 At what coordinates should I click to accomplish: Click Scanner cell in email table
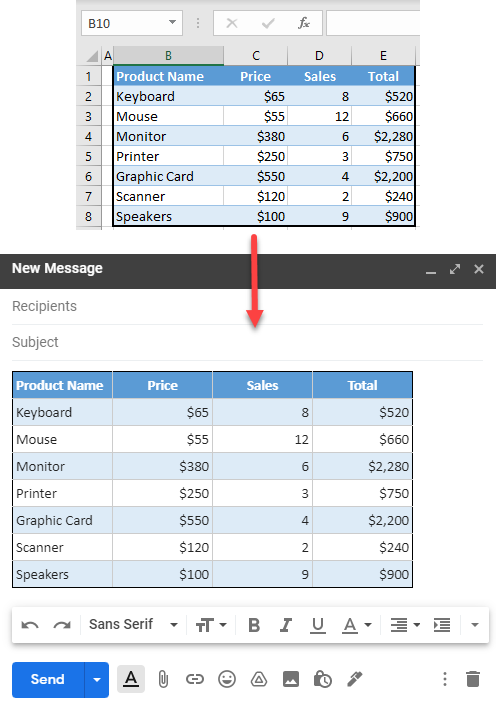(x=63, y=547)
